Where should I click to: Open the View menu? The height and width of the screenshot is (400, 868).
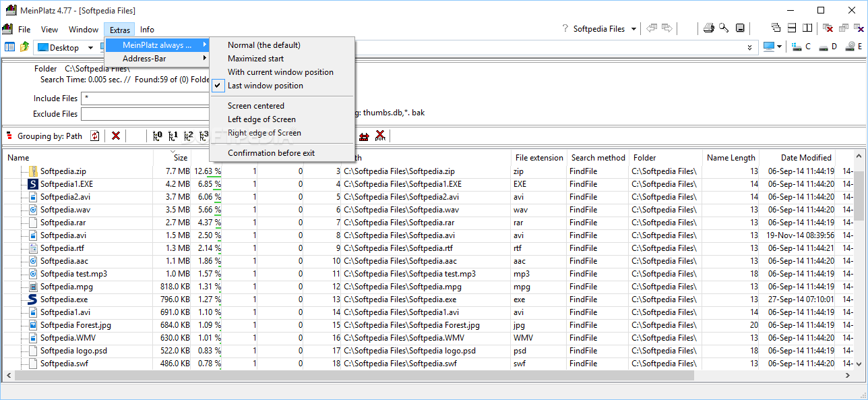[x=49, y=29]
